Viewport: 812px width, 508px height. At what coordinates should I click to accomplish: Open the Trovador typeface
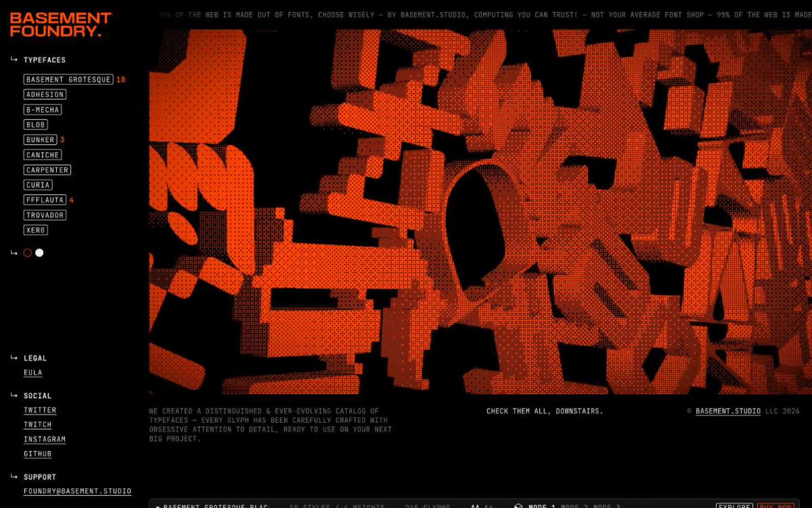(x=45, y=215)
